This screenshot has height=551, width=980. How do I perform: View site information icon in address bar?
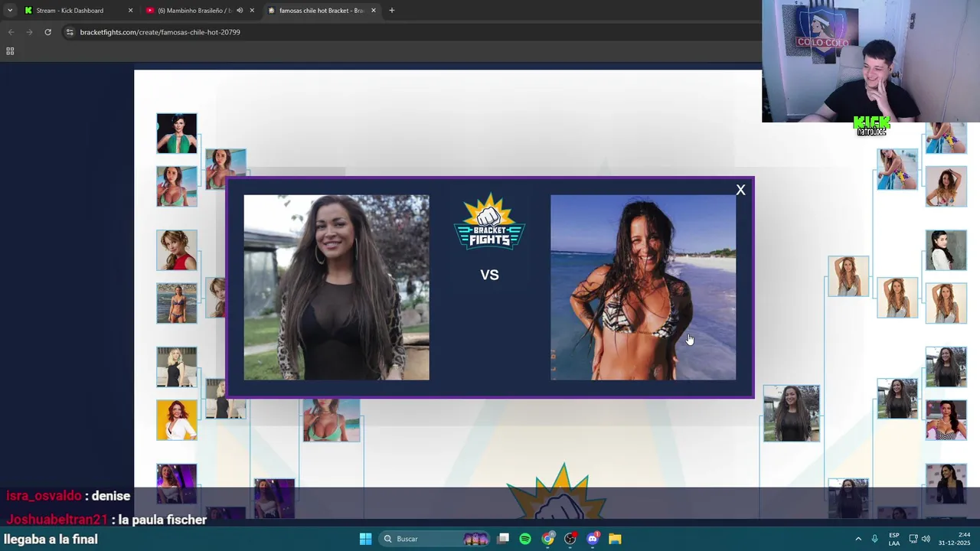pos(70,32)
